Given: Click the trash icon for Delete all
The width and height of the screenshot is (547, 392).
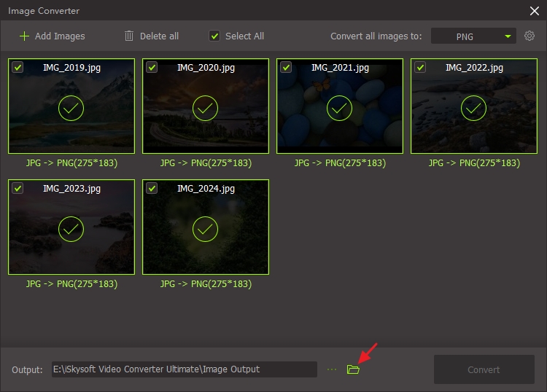Looking at the screenshot, I should pos(129,36).
